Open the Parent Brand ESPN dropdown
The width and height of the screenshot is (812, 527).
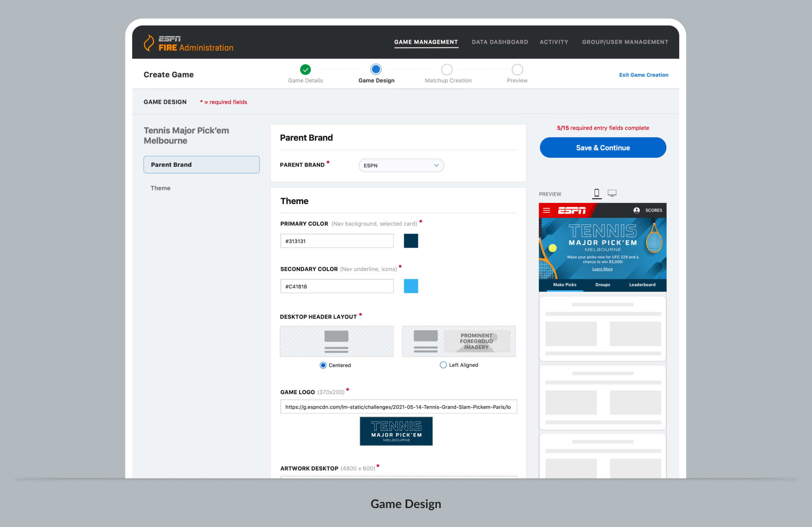click(401, 165)
